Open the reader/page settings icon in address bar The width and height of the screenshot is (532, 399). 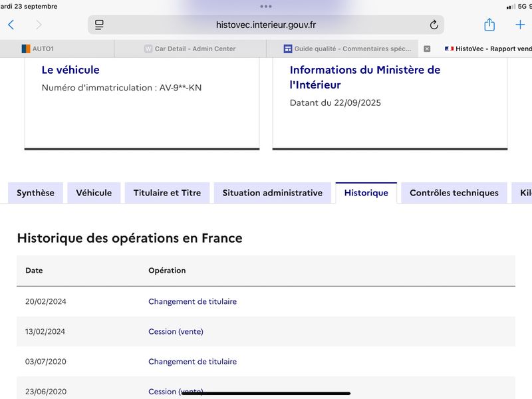[x=99, y=25]
